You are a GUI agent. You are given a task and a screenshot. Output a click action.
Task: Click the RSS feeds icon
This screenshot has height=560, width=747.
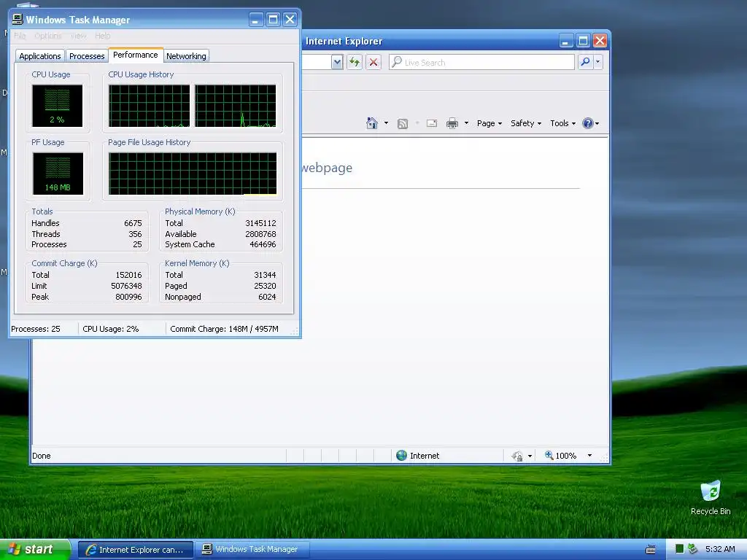(x=403, y=124)
